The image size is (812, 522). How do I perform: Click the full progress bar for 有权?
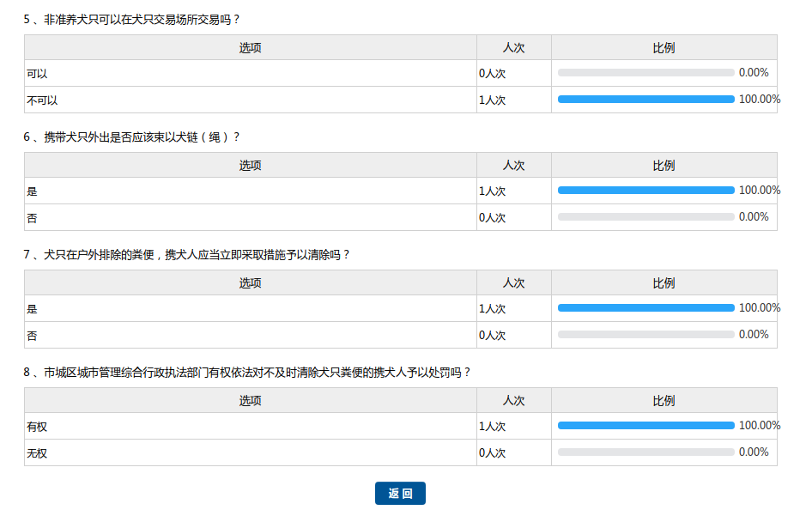pos(645,426)
